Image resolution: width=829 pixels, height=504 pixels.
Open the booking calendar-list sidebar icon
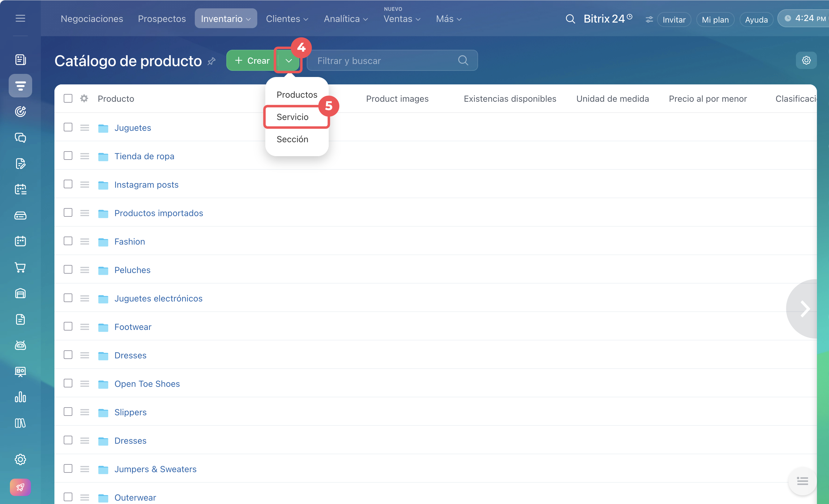(x=20, y=189)
